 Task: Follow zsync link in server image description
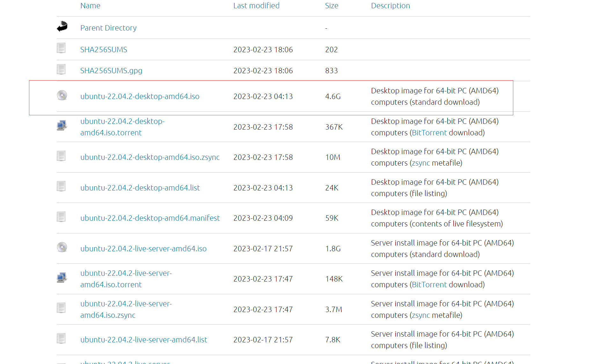pyautogui.click(x=421, y=315)
